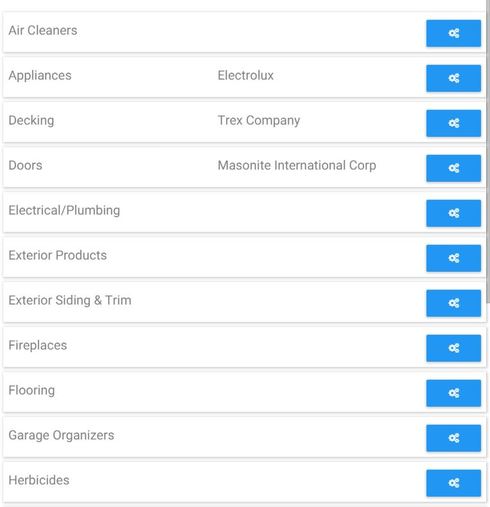The height and width of the screenshot is (507, 490).
Task: Click the vertical scrollbar on right
Action: tap(488, 150)
